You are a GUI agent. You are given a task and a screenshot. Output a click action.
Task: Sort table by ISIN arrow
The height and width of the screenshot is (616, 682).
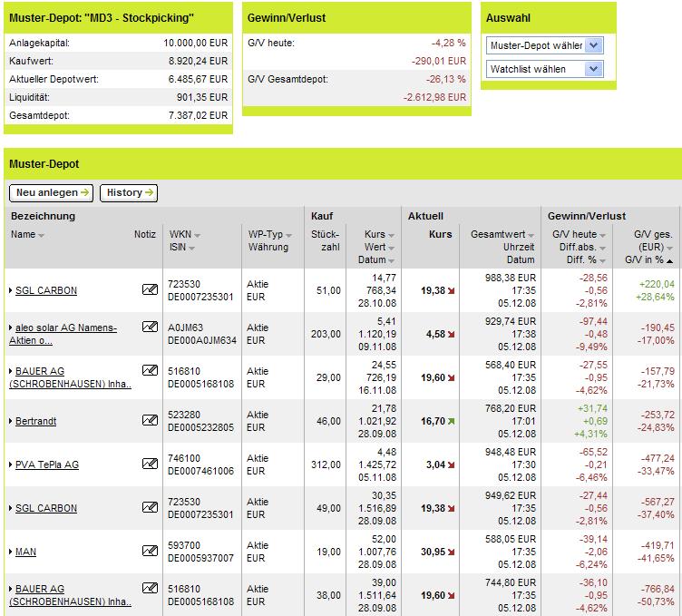tap(192, 248)
